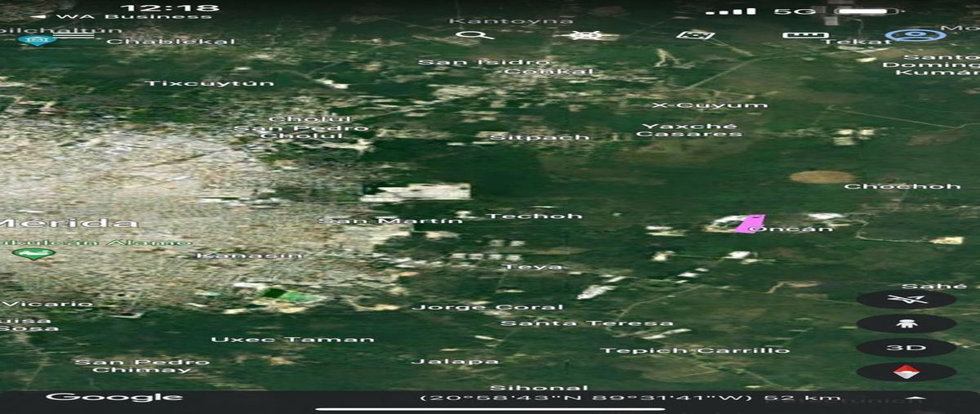The image size is (980, 414).
Task: Toggle the 3D view button
Action: point(906,348)
